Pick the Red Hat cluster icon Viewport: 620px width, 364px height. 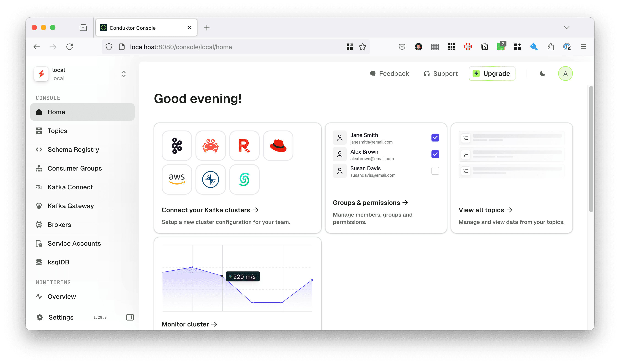click(278, 146)
